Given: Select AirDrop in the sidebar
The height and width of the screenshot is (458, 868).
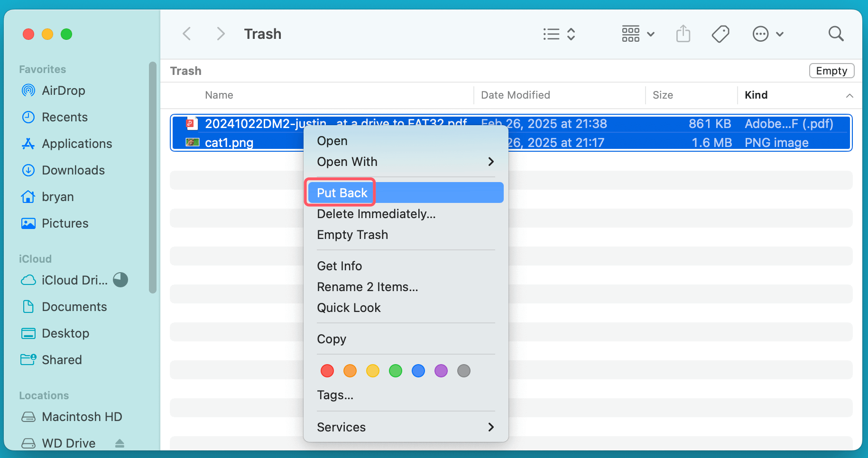Looking at the screenshot, I should point(63,91).
